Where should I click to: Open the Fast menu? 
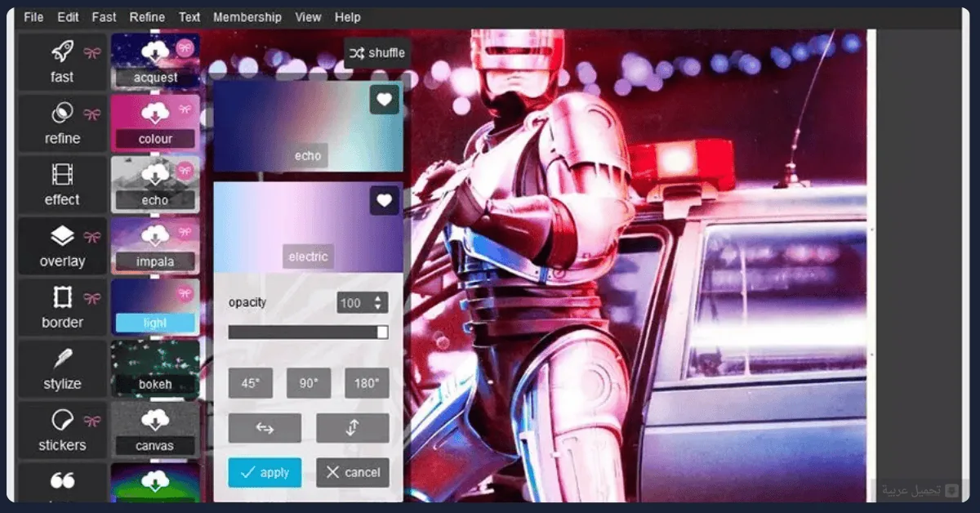[x=104, y=17]
